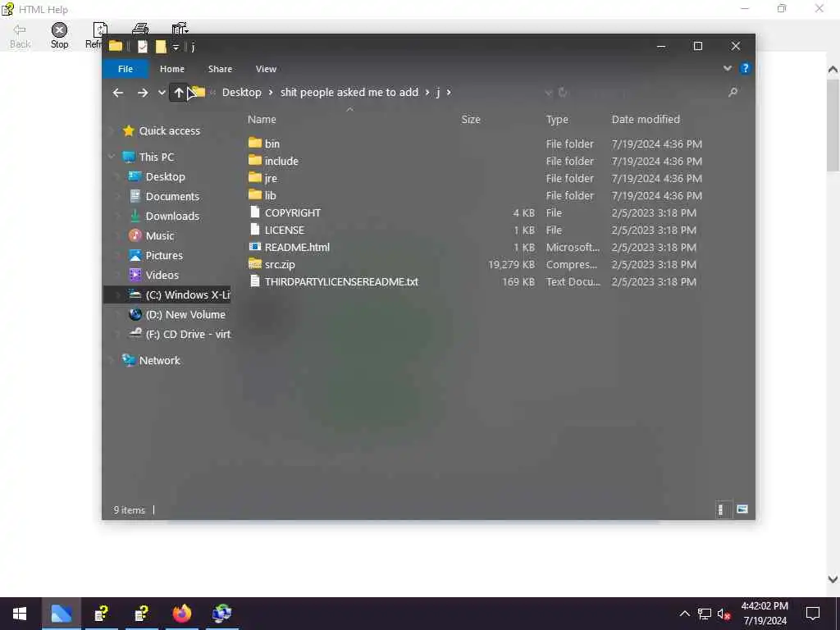Click the Refresh icon in the address bar
Viewport: 840px width, 630px height.
point(563,93)
